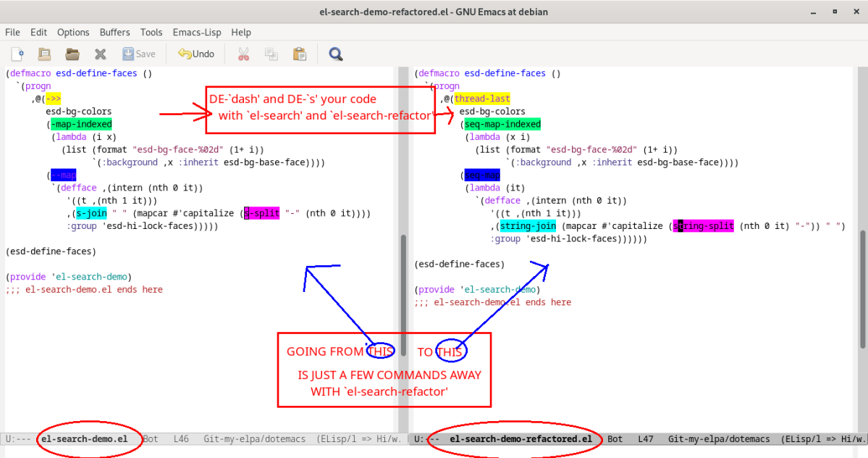The width and height of the screenshot is (868, 458).
Task: Open the Options menu
Action: click(73, 32)
